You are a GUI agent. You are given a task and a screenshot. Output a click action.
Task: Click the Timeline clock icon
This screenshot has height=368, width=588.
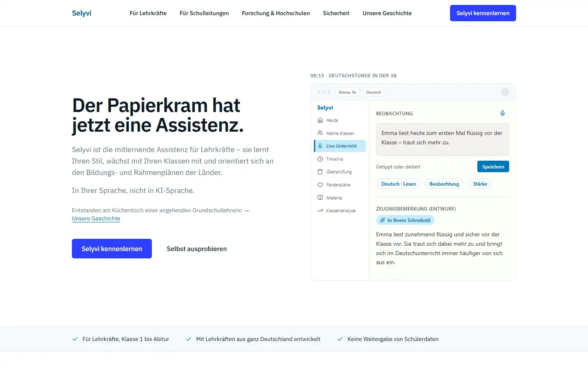point(320,159)
